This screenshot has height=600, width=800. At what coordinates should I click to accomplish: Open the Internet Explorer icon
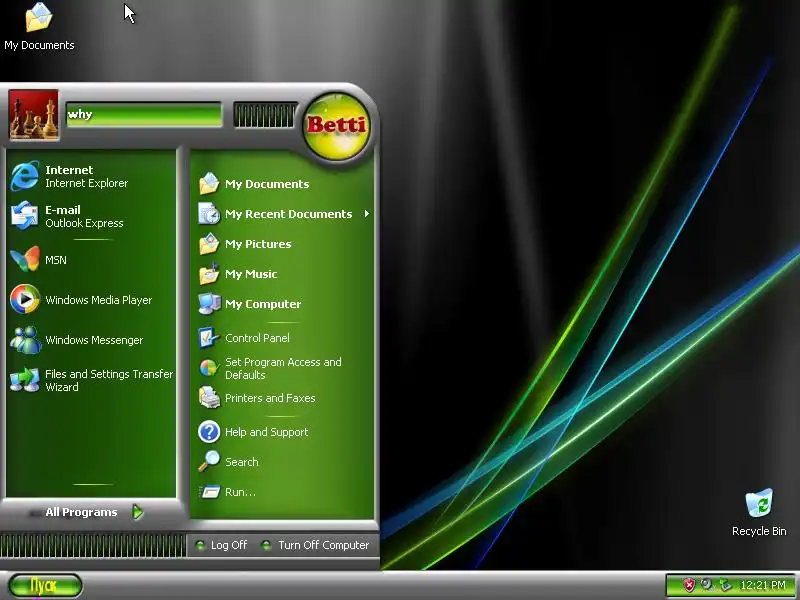coord(24,176)
